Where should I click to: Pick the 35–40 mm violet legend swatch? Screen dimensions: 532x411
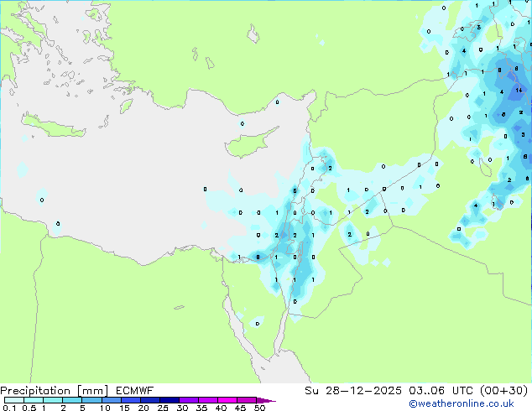207,400
